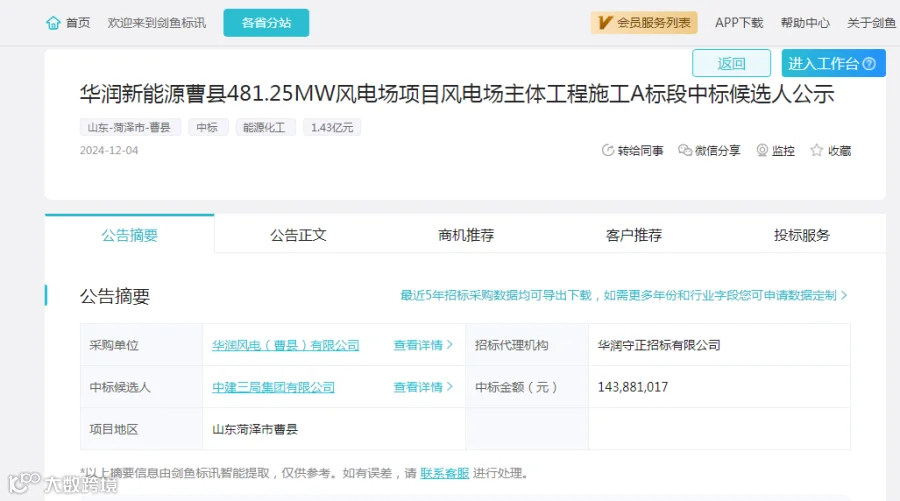
Task: Open 华润风电（曹县）有限公司 company link
Action: point(286,345)
